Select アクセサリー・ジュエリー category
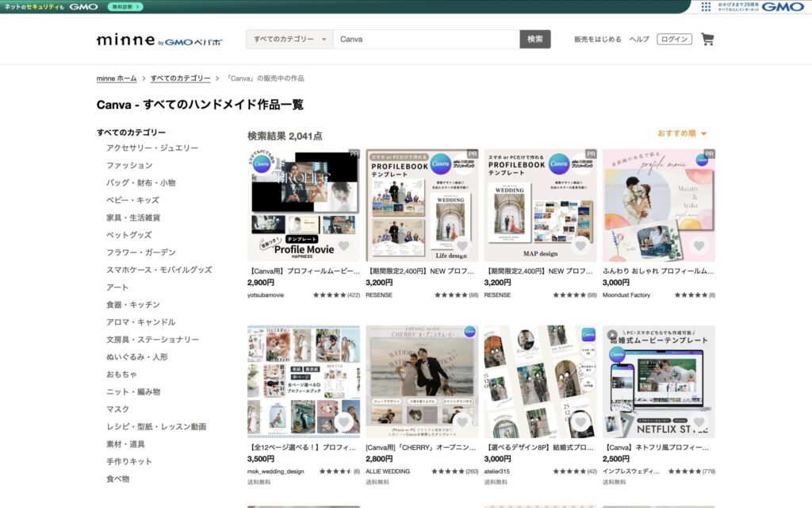Screen dimensions: 812x508 click(x=152, y=148)
